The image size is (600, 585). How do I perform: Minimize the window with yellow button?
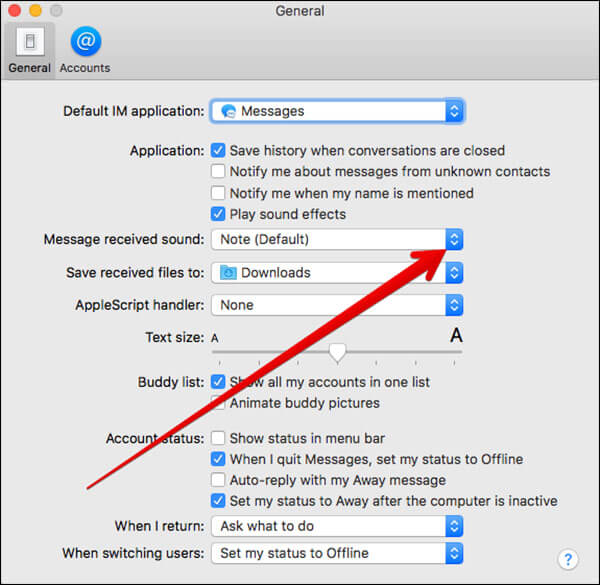36,10
